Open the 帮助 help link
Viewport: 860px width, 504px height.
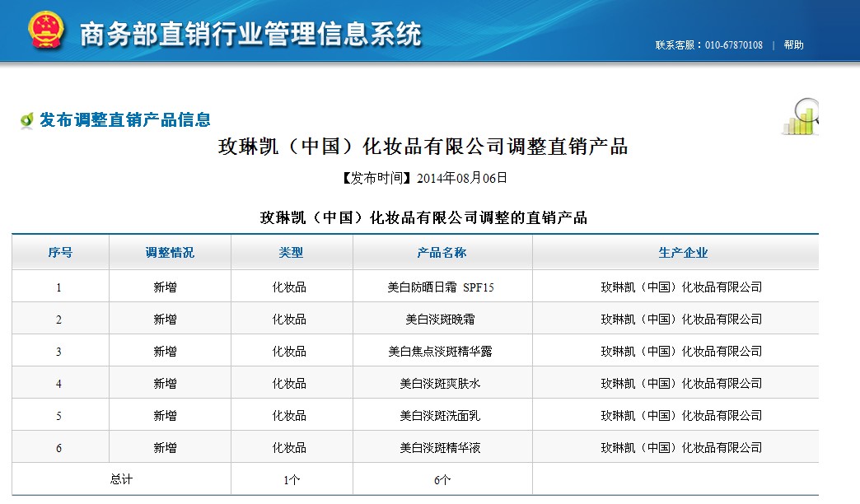point(793,45)
